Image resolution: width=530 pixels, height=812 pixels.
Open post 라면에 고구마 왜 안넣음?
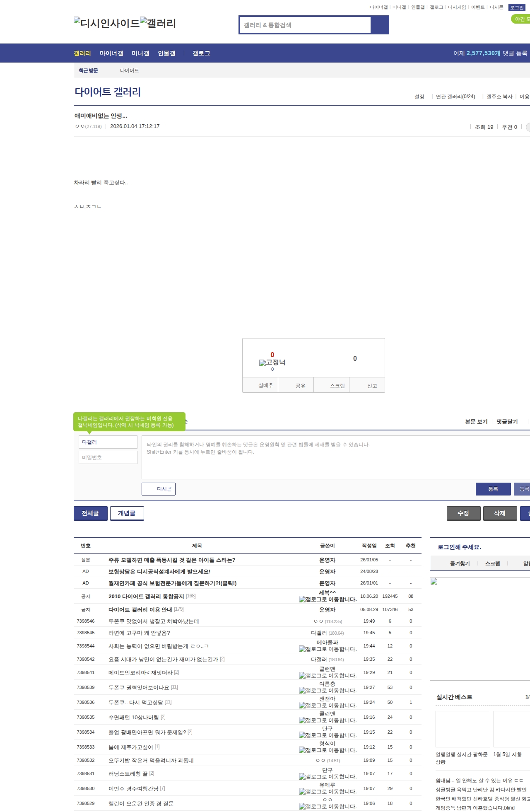click(139, 633)
